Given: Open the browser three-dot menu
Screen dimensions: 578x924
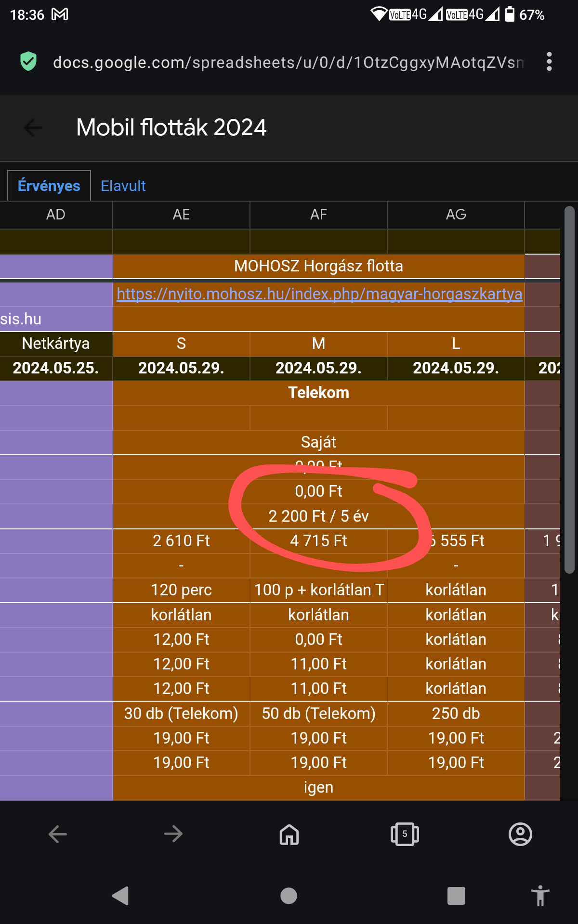Looking at the screenshot, I should click(x=549, y=62).
